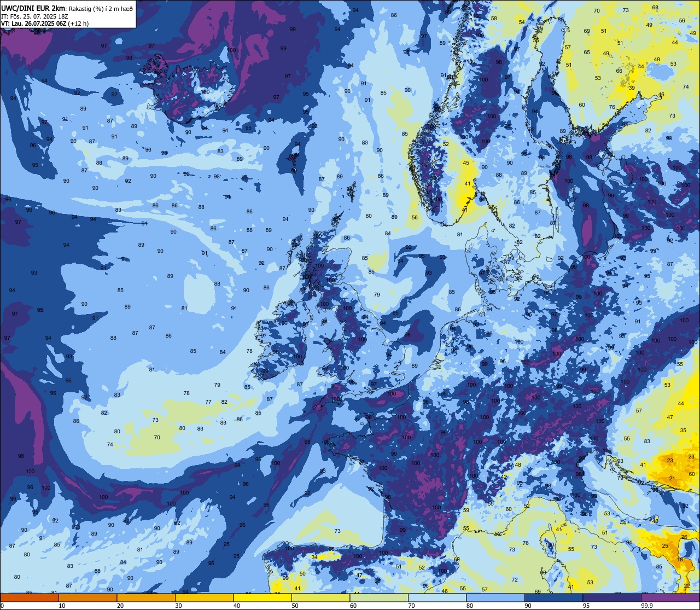This screenshot has width=700, height=610.
Task: Click the 59 value on French Riviera coast
Action: pyautogui.click(x=466, y=510)
